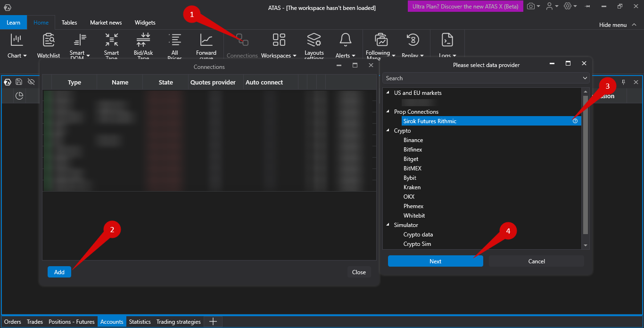Open the settings gear menu

pos(568,6)
